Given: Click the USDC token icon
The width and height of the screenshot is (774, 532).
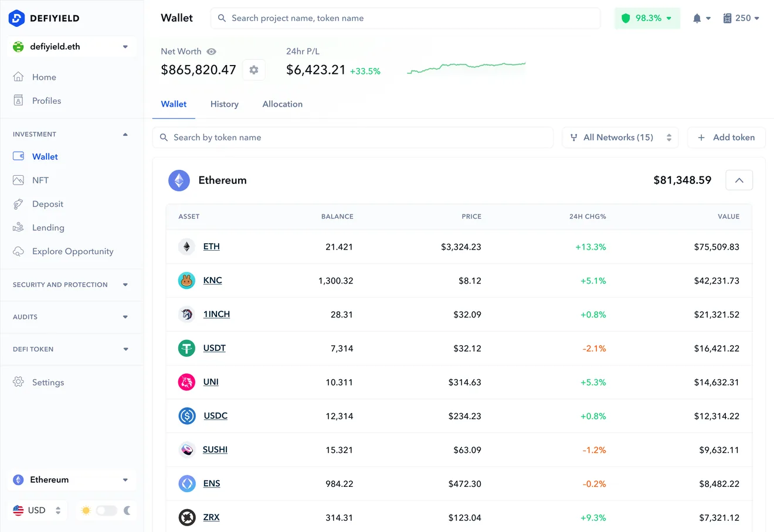Looking at the screenshot, I should pos(187,416).
